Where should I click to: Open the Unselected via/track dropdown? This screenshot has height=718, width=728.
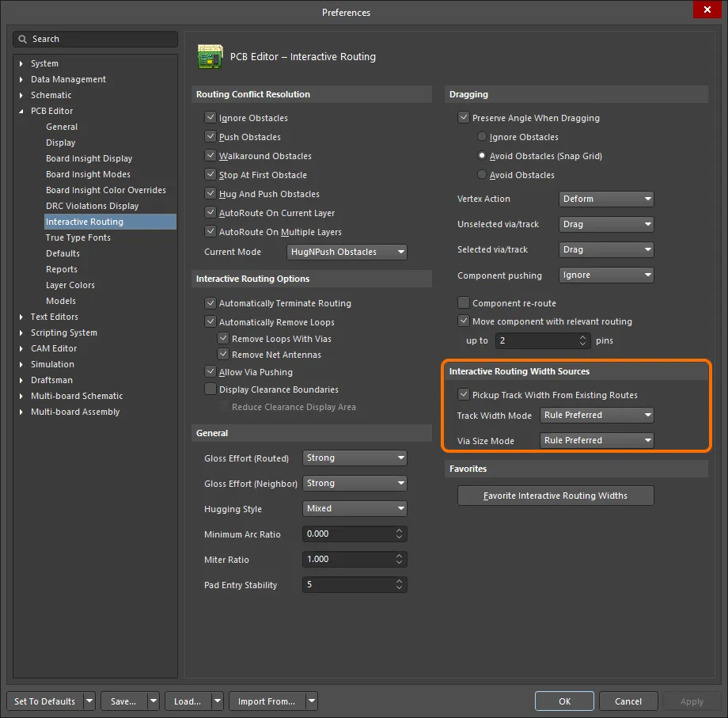click(x=606, y=224)
